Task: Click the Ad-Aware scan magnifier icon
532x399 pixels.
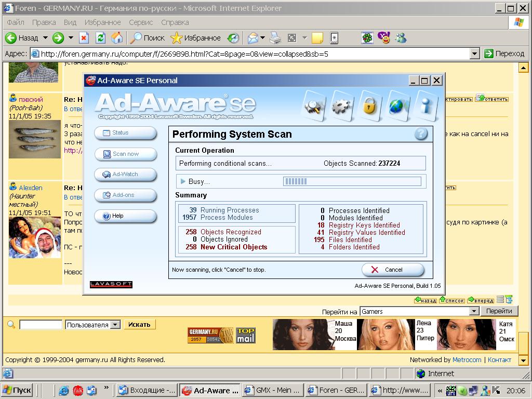Action: coord(314,107)
